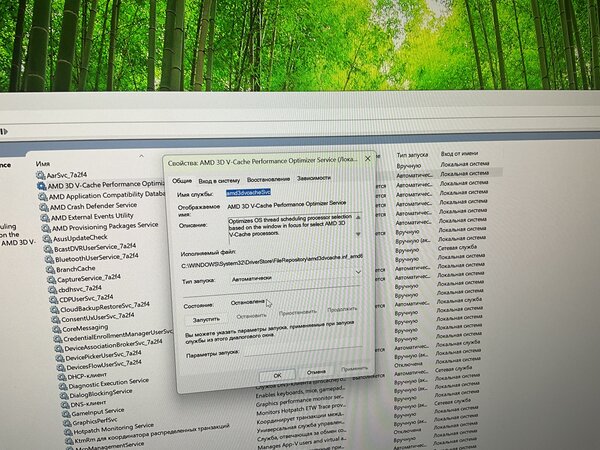
Task: Click the GameInput Service gear icon
Action: [x=66, y=414]
